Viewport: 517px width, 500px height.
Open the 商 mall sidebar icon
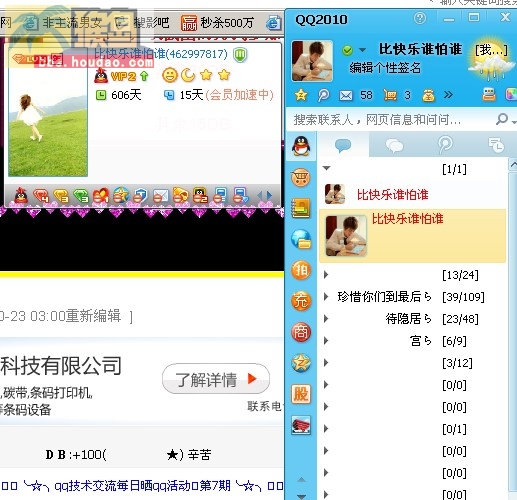tap(301, 332)
